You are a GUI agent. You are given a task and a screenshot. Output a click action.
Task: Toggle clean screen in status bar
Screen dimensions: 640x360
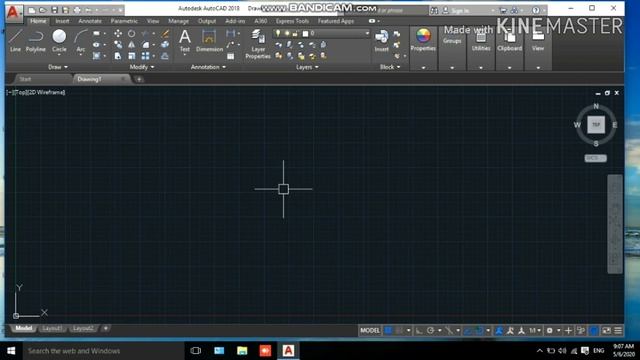[x=607, y=331]
